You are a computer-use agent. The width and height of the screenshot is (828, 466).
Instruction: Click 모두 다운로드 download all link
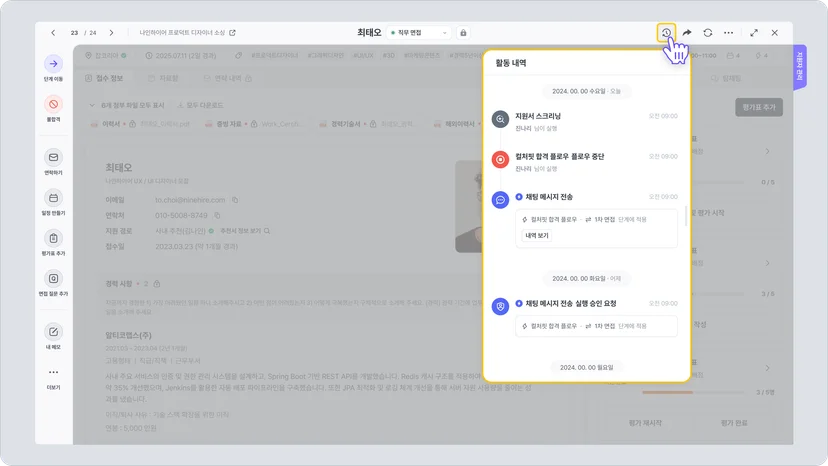point(200,105)
